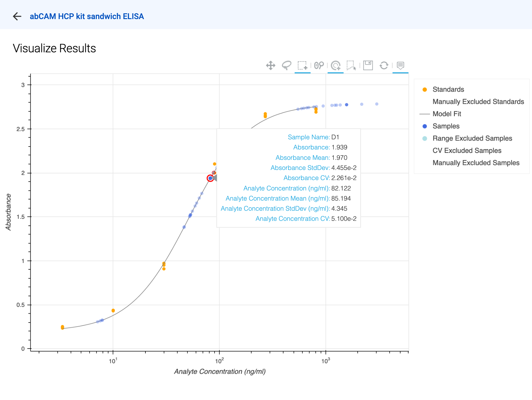Image resolution: width=532 pixels, height=400 pixels.
Task: Save the plot as an image
Action: (x=367, y=66)
